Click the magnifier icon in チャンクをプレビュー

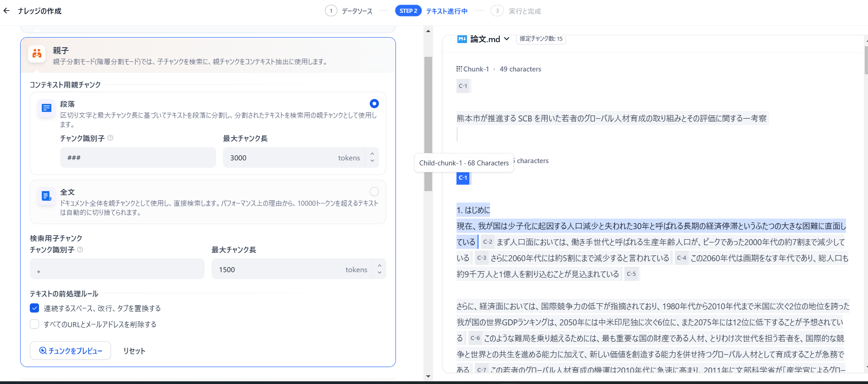(43, 351)
